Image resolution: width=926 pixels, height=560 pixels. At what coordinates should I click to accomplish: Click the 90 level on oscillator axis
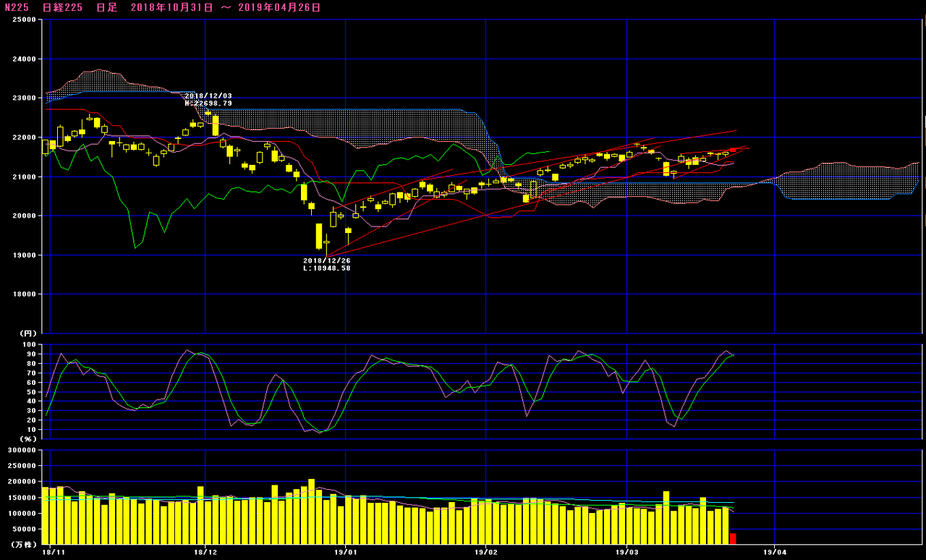(x=31, y=355)
